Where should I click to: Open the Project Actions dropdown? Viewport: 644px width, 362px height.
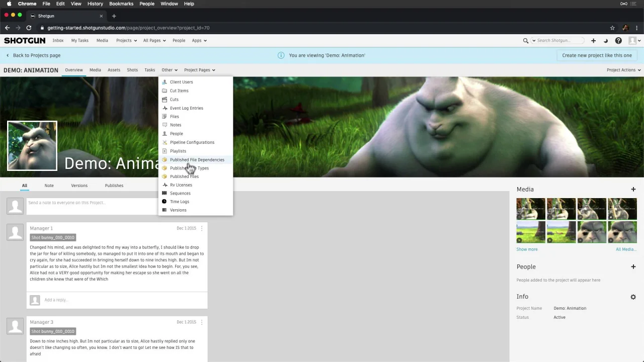624,70
